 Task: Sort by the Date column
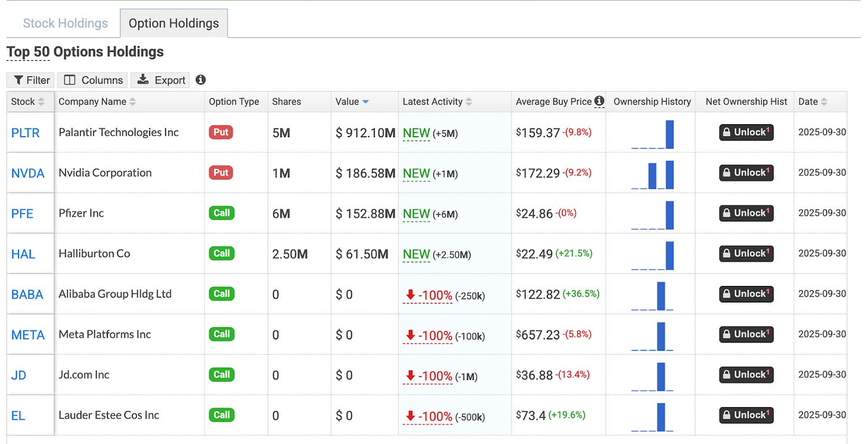[813, 101]
